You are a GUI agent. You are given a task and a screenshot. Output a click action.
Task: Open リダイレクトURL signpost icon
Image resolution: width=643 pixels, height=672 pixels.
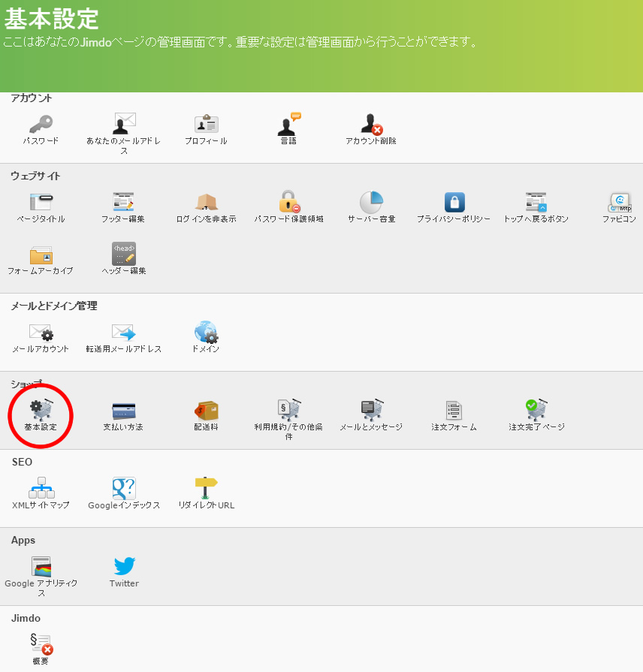[x=206, y=488]
